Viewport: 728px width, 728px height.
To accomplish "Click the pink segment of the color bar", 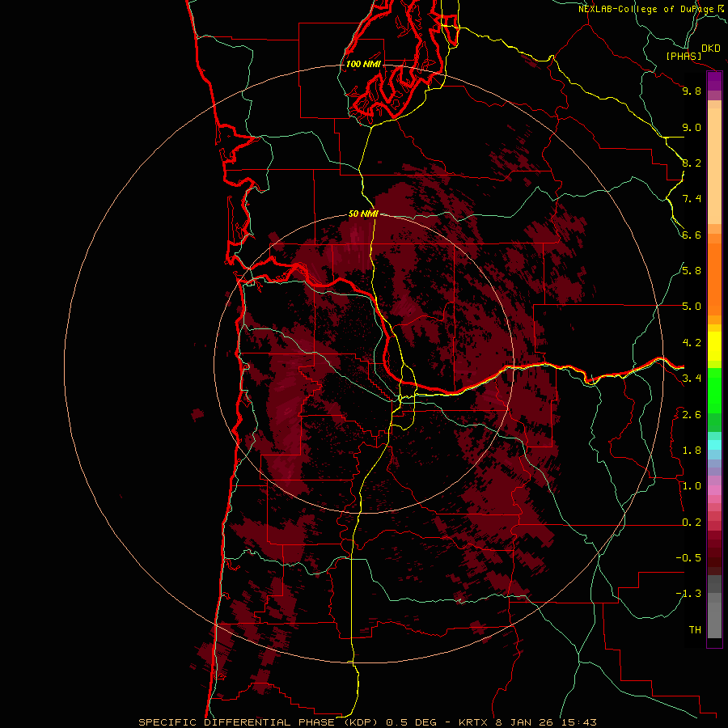I will (714, 490).
